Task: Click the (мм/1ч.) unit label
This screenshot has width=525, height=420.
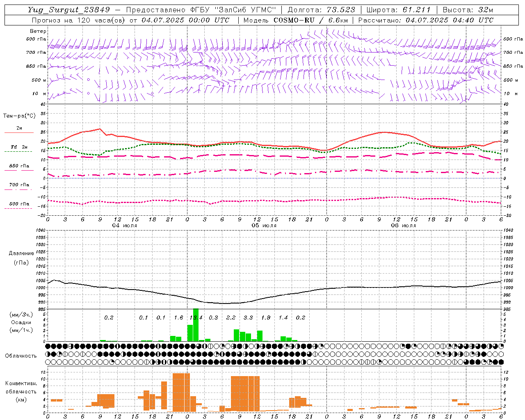Action: coord(21,330)
